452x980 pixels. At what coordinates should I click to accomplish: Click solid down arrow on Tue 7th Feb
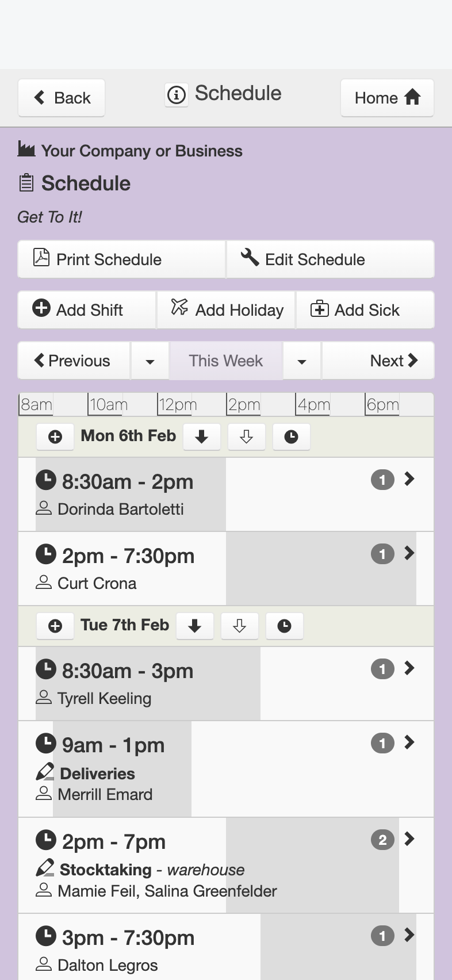195,626
